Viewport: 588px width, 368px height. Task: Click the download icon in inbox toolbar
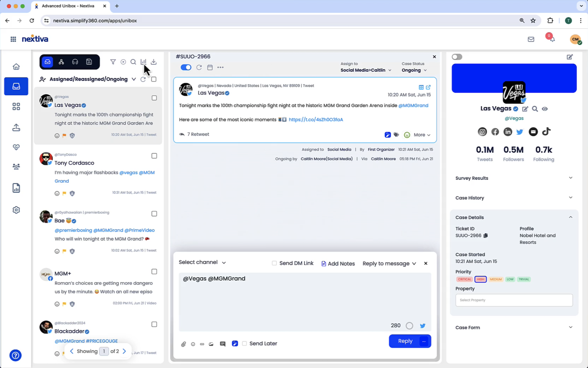click(x=153, y=62)
